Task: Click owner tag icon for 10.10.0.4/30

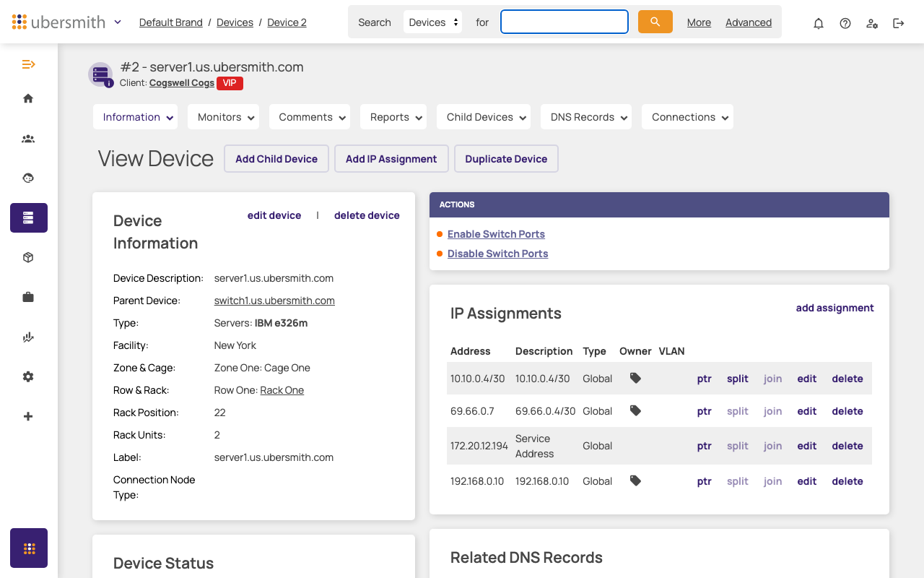Action: coord(635,378)
